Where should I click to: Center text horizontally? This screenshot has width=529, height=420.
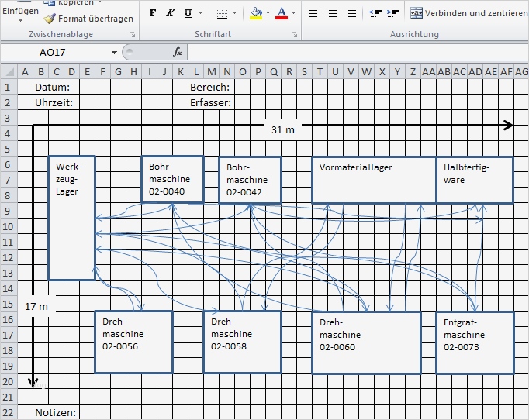333,13
